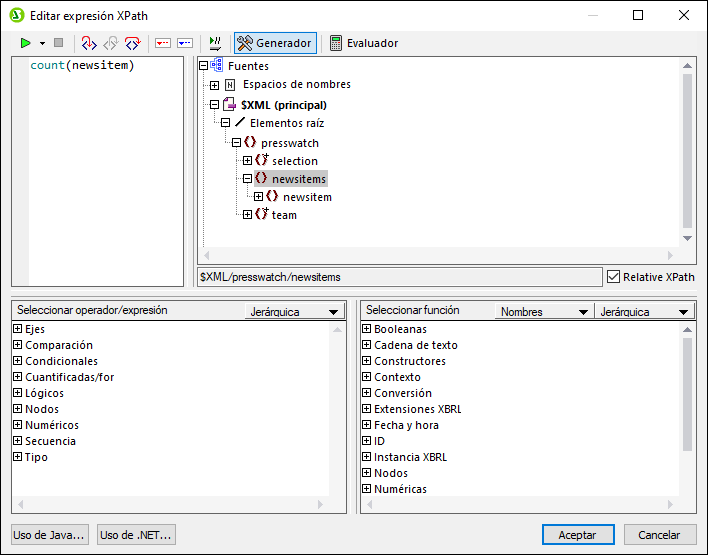
Task: Click the red breakpoint marker icon
Action: pos(163,43)
